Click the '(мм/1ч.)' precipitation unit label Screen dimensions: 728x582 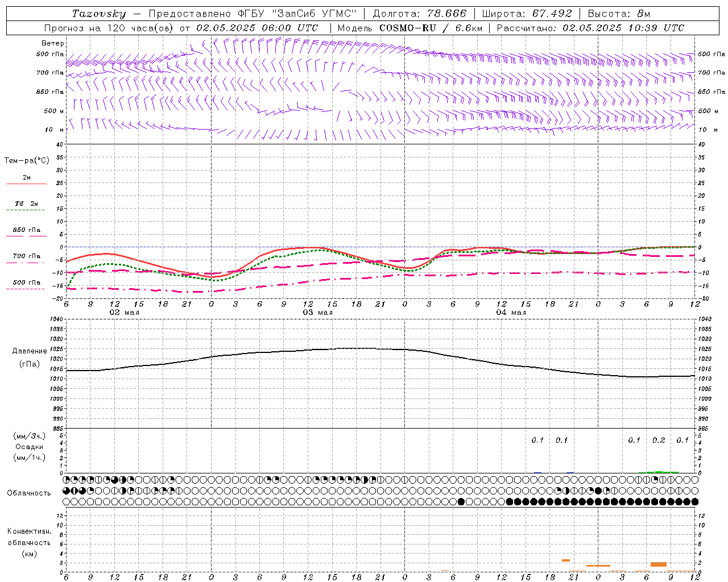[29, 458]
